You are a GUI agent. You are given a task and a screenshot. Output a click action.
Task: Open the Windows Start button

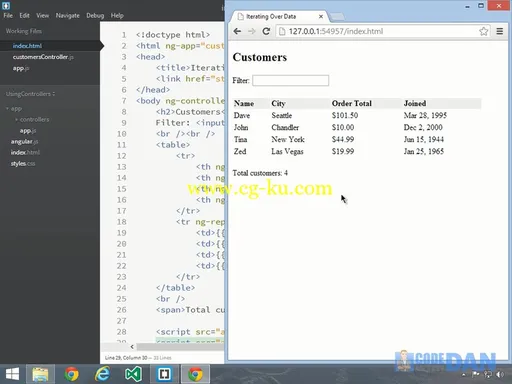click(12, 374)
